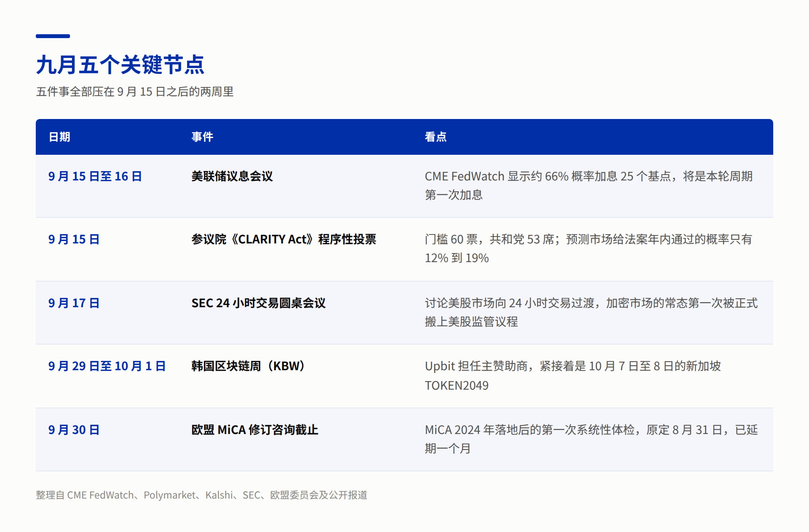
Task: Click event 欧盟 MiCA 修订咨询截止
Action: [255, 430]
